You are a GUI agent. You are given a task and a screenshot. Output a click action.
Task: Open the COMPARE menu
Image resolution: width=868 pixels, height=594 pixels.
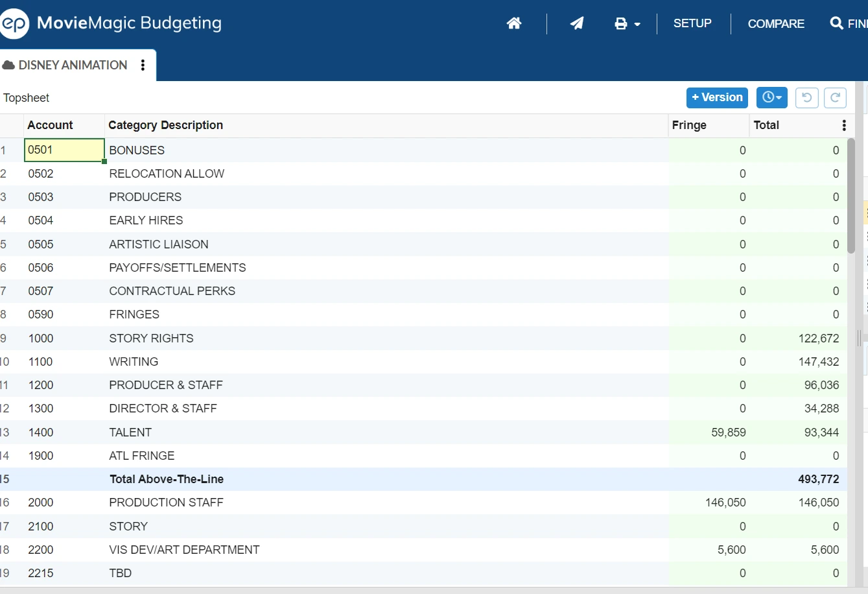pos(776,24)
